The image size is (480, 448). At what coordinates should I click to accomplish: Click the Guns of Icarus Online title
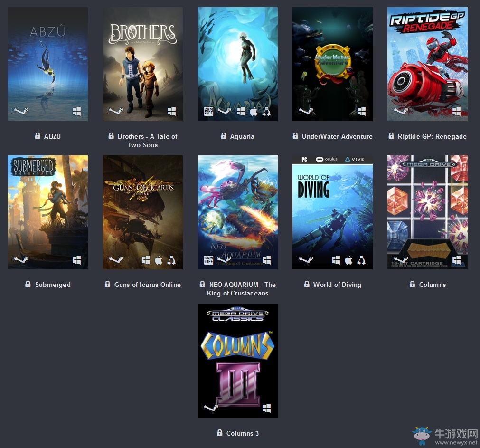147,285
